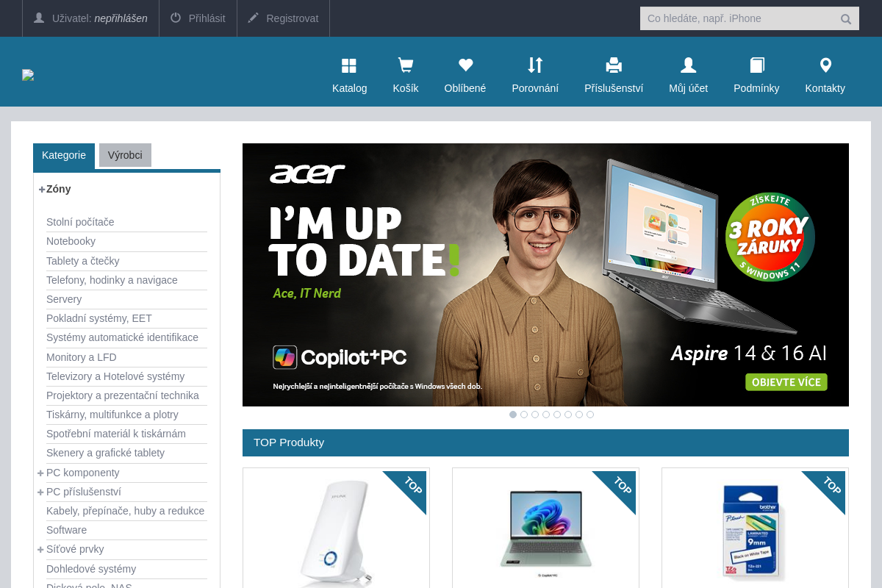The image size is (882, 588).
Task: Click the user silhouette icon by Uživatel
Action: tap(39, 18)
